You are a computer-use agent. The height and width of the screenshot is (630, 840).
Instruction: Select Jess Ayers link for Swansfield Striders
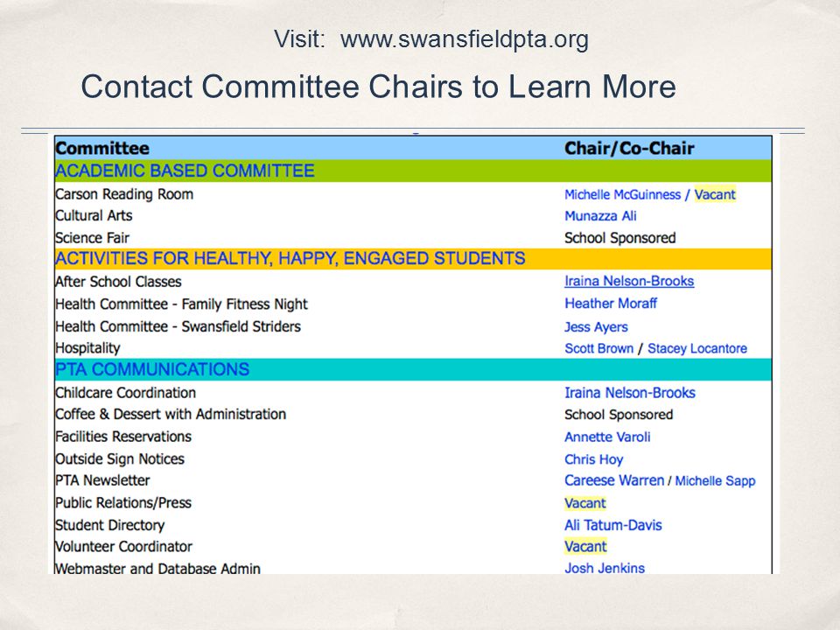[596, 326]
